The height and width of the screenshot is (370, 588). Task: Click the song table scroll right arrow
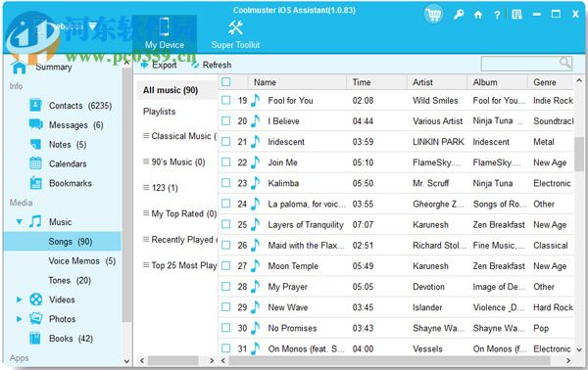(x=568, y=360)
